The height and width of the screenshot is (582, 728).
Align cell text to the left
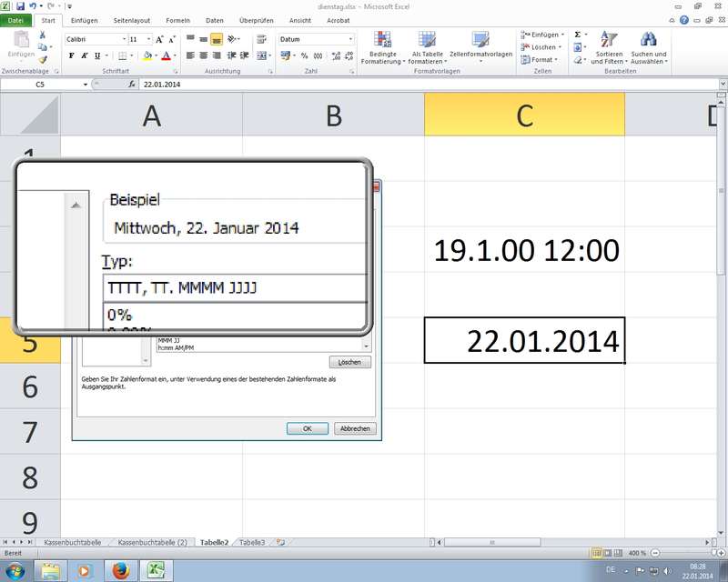point(190,55)
